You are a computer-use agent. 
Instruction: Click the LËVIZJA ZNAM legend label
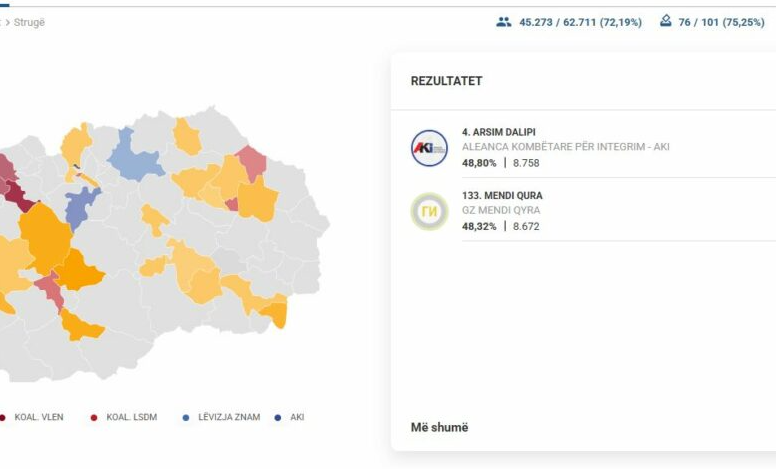click(225, 417)
